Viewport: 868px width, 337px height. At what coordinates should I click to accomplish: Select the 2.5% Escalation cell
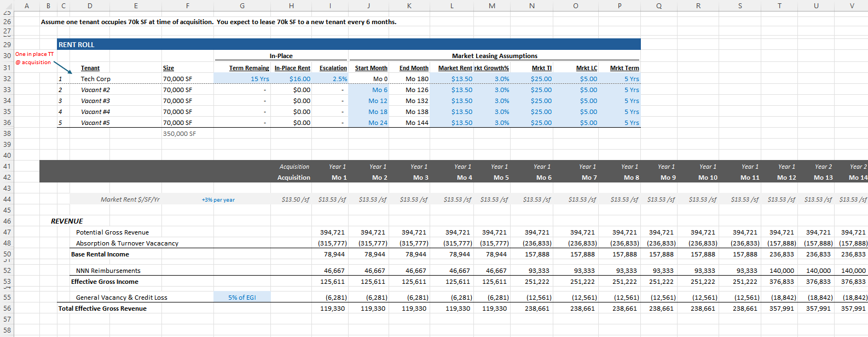coord(339,79)
